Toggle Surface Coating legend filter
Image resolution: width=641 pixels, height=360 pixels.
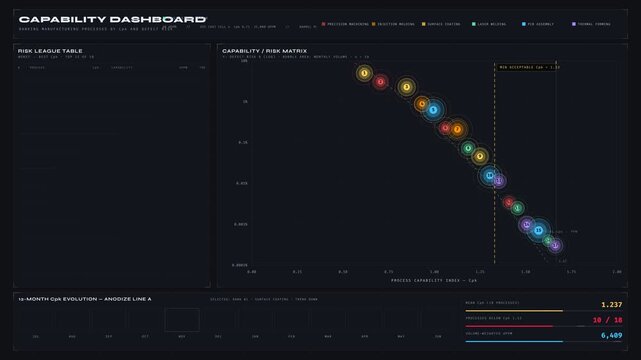[x=441, y=24]
